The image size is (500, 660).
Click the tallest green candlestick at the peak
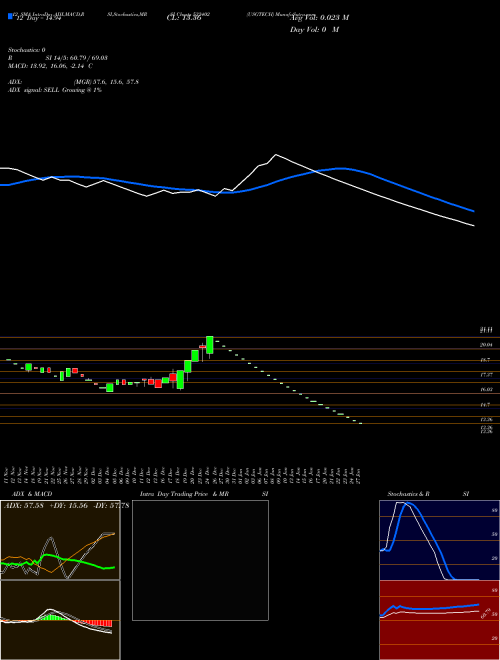[210, 345]
